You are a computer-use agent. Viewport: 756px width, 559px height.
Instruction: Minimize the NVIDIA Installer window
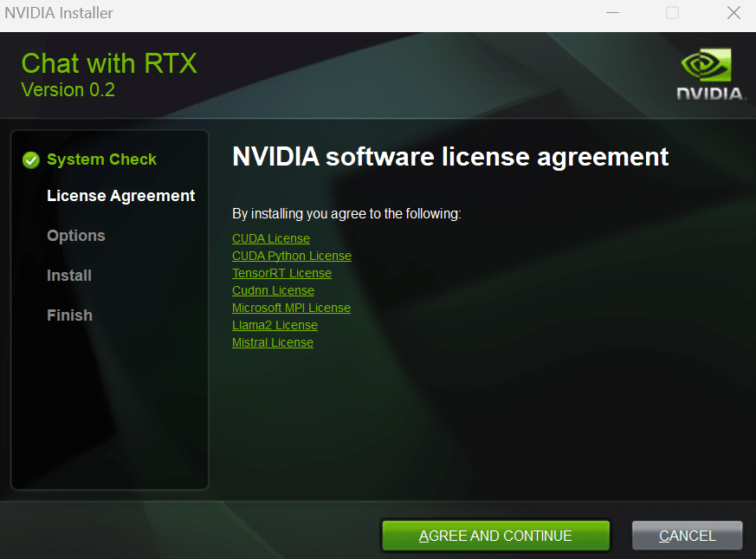pos(612,13)
